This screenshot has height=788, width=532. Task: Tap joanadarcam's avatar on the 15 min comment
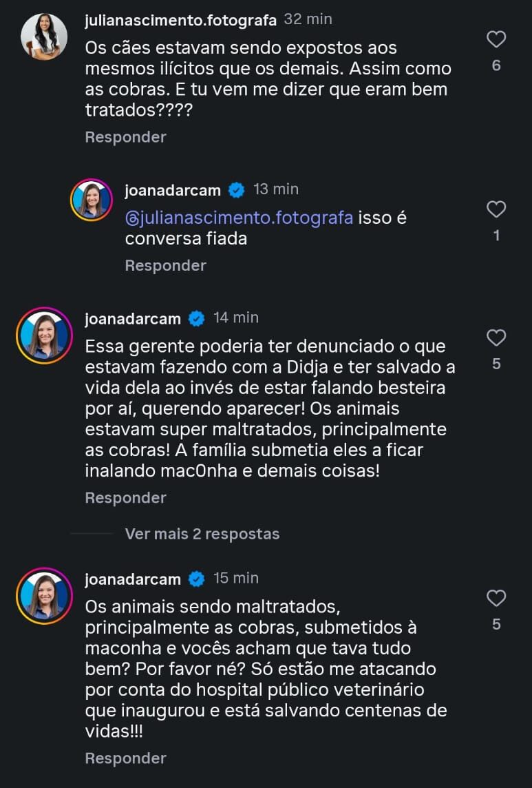44,596
